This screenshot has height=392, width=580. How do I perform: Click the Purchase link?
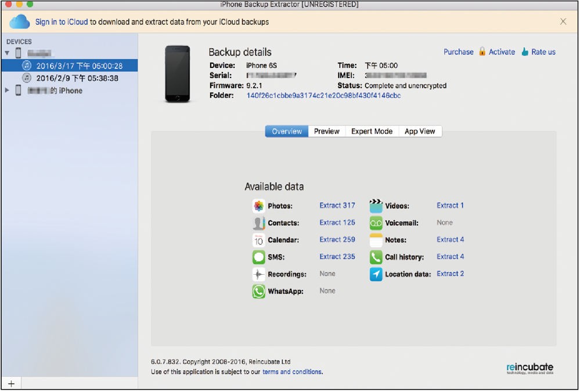[x=458, y=52]
